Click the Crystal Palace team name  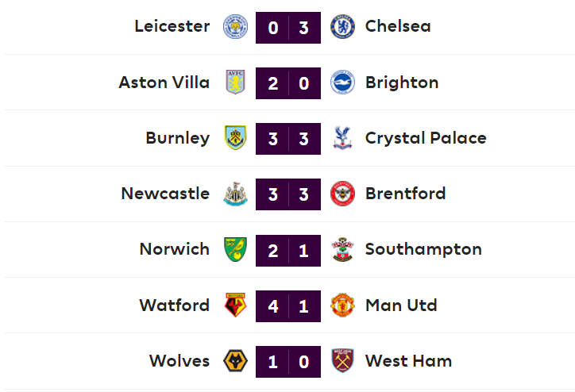425,138
